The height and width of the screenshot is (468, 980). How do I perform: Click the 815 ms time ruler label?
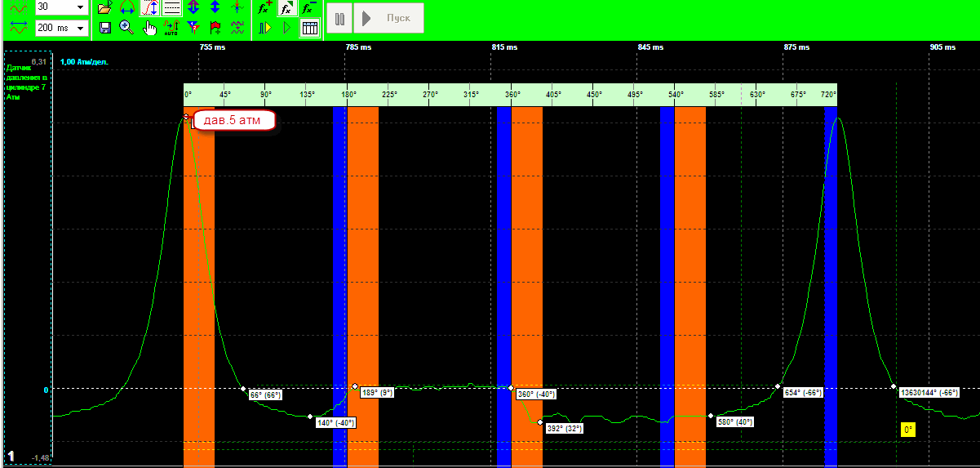tap(504, 47)
